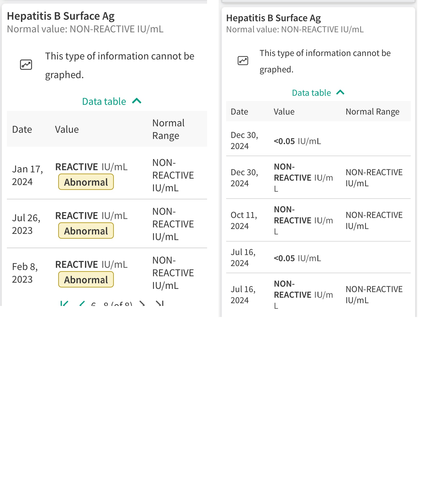Click the 'Hepatitis B Surface Ag' title in right panel
Viewport: 448px width, 496px height.
(273, 18)
